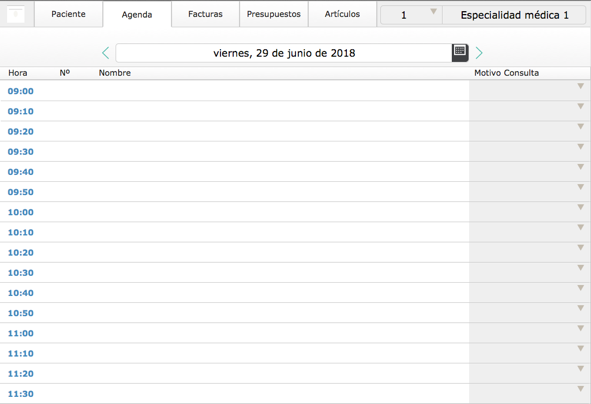Click the white icon left of Paciente
This screenshot has width=591, height=404.
coord(15,14)
